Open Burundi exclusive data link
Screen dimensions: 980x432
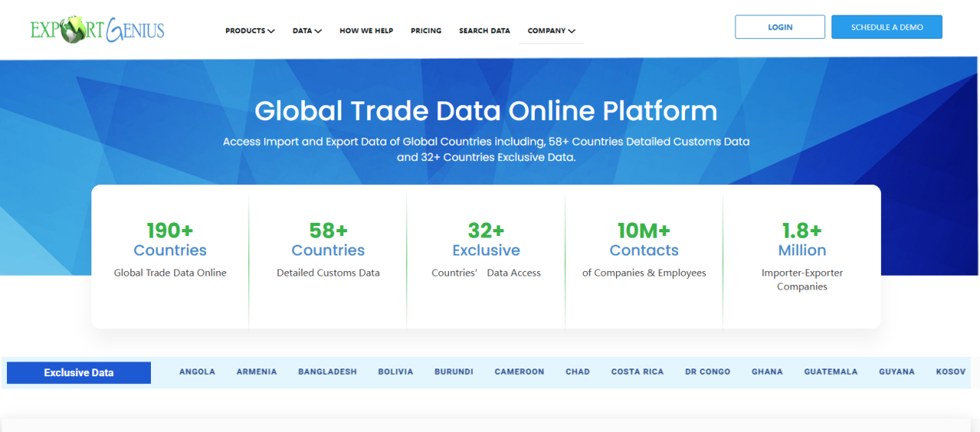point(454,372)
